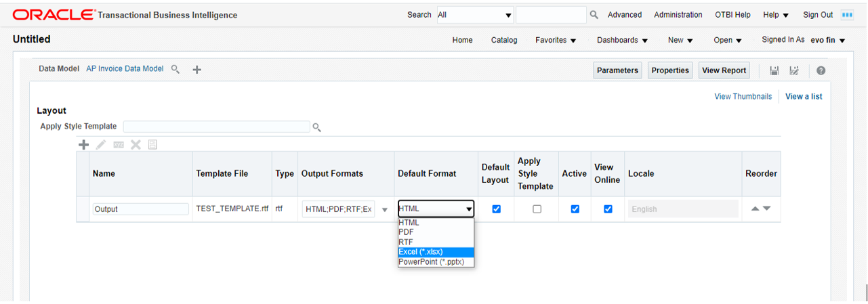Screen dimensions: 868x304
Task: Switch to the View Thumbnails link
Action: 743,97
